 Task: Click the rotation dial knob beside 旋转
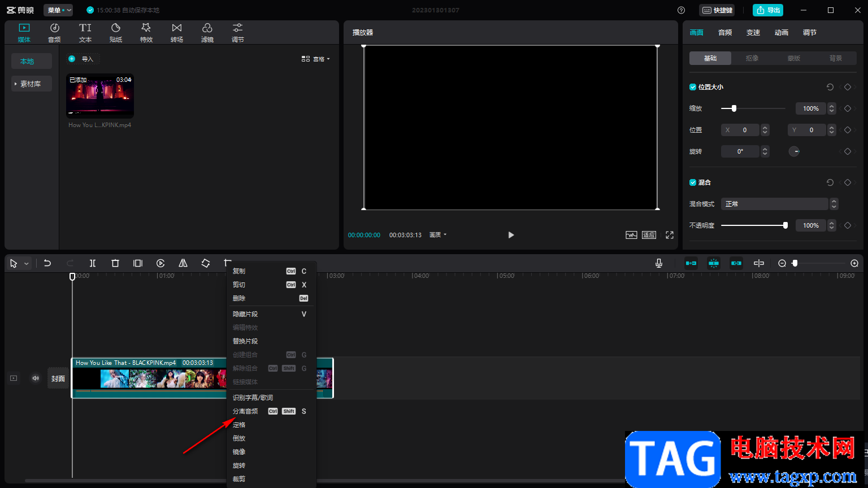[794, 151]
